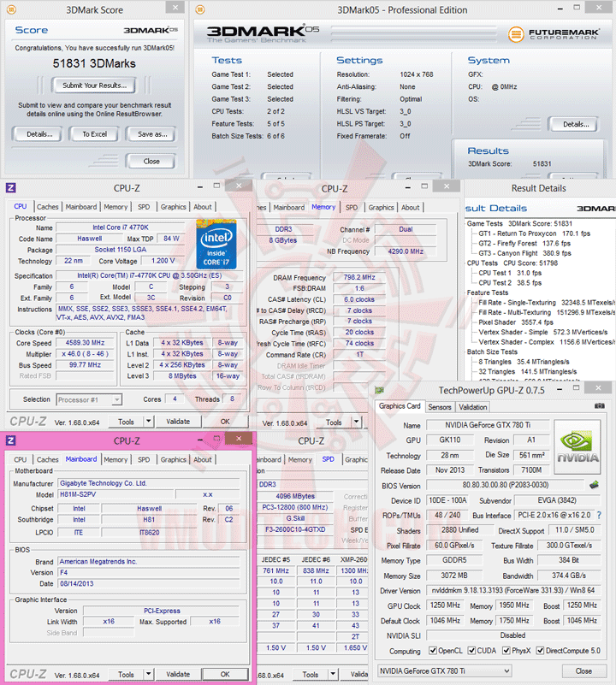Screen dimensions: 616x685
Task: Click the processor Name field Intel Core i7 4770K
Action: (x=121, y=227)
